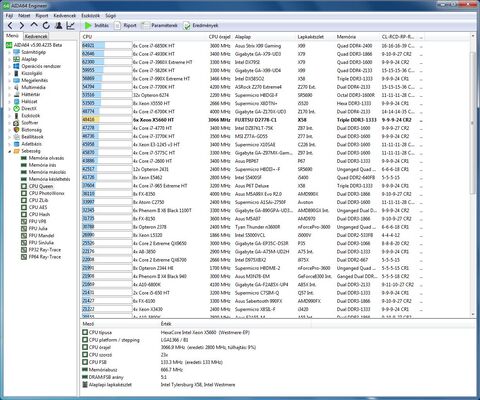The image size is (480, 400).
Task: Select the Megjelenítés display icon
Action: [16, 80]
